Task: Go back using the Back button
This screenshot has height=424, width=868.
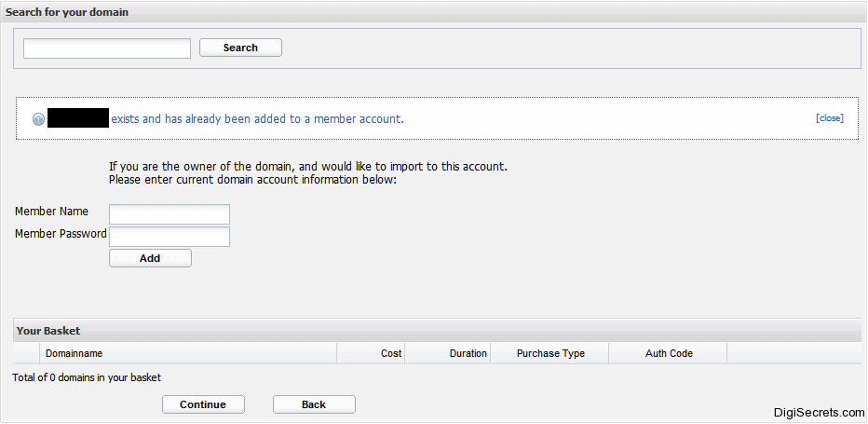Action: tap(314, 404)
